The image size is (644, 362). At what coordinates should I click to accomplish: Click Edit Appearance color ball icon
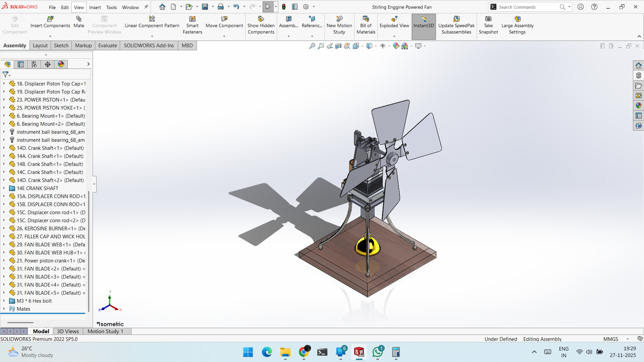click(x=396, y=46)
